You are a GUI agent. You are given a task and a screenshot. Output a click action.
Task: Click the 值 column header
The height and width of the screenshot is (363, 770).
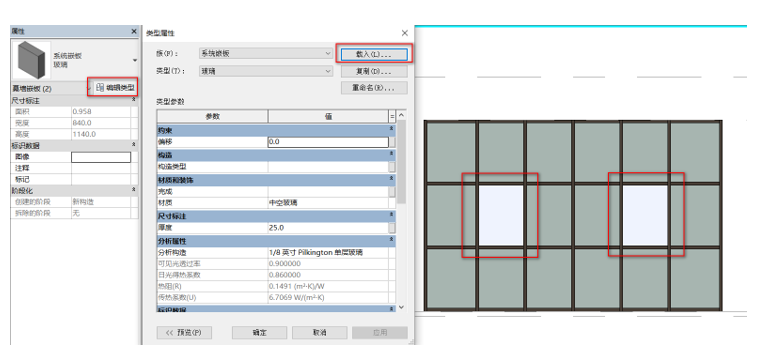coord(328,116)
